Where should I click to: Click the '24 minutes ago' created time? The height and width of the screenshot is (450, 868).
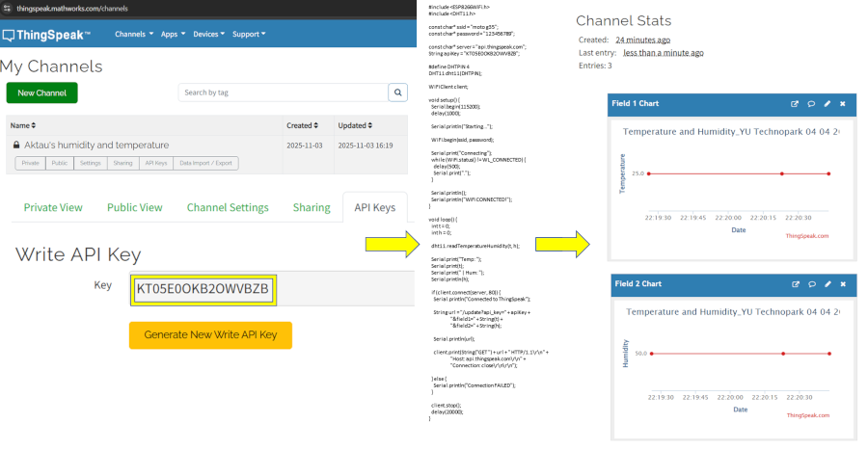pos(642,40)
